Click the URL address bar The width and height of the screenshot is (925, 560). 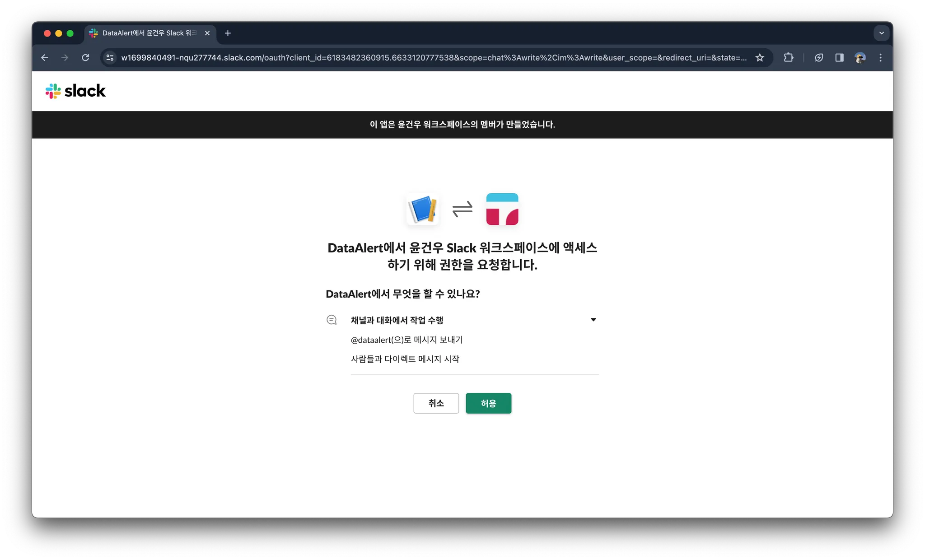point(434,58)
